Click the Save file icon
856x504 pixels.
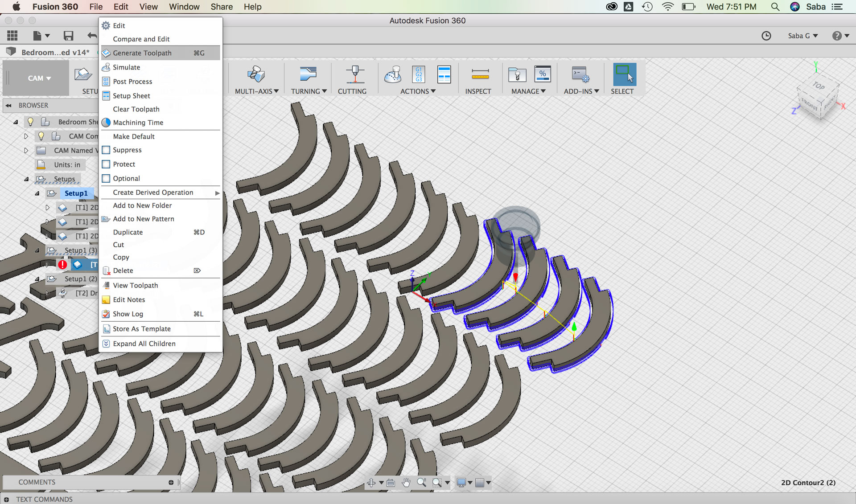click(68, 36)
